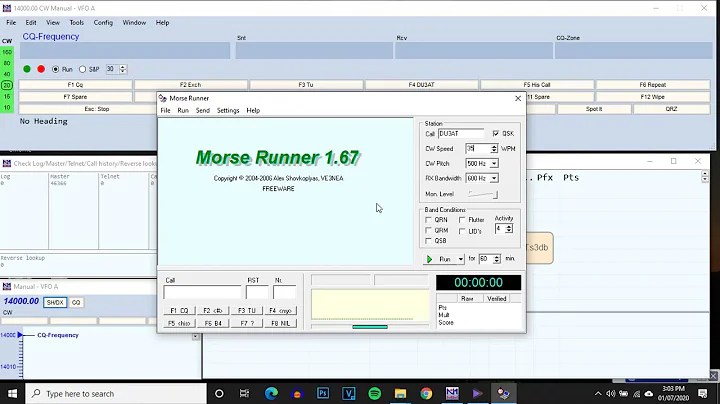Open Morse Runner Settings menu
The image size is (720, 404).
pyautogui.click(x=228, y=111)
